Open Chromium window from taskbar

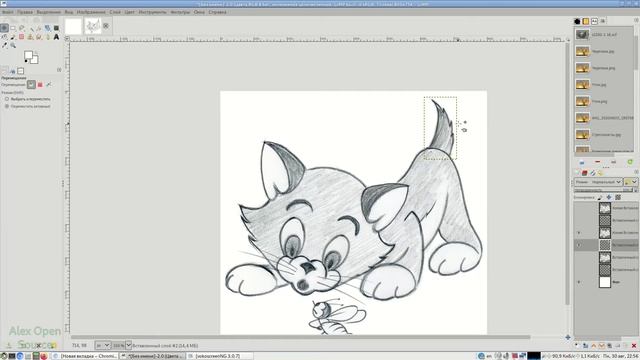86,356
